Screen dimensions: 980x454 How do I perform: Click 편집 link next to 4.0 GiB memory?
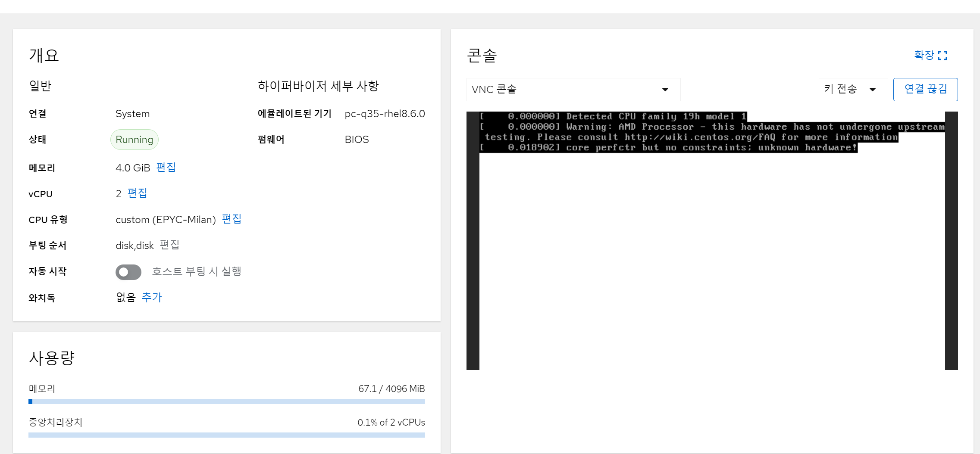tap(166, 168)
